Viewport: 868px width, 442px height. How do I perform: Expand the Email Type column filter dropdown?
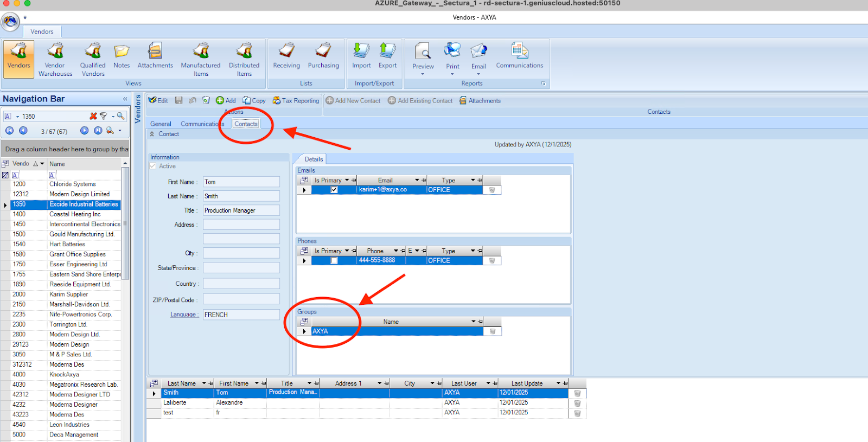(x=473, y=181)
